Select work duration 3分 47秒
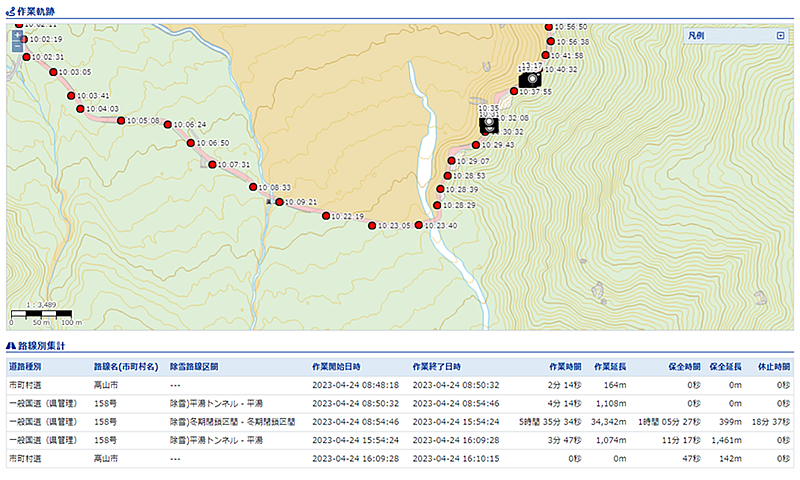 click(x=565, y=440)
